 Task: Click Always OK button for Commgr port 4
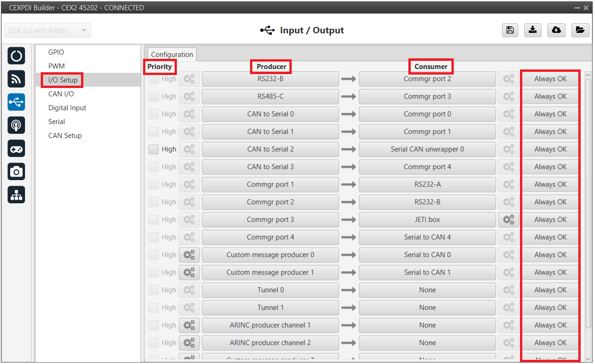550,237
